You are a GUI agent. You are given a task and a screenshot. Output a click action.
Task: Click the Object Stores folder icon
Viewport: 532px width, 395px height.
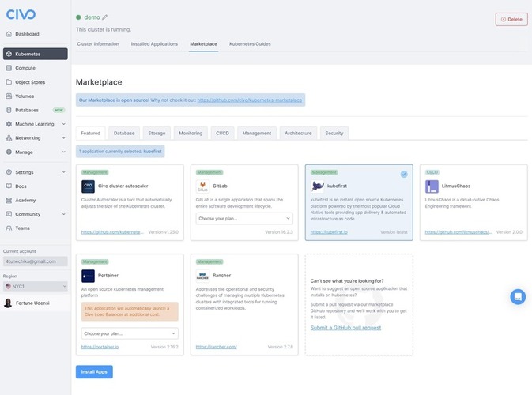(9, 82)
